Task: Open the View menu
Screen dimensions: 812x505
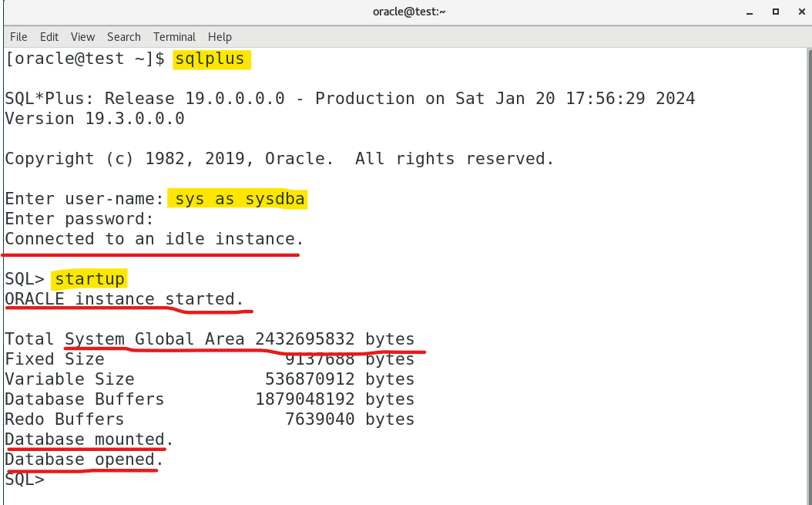Action: 83,37
